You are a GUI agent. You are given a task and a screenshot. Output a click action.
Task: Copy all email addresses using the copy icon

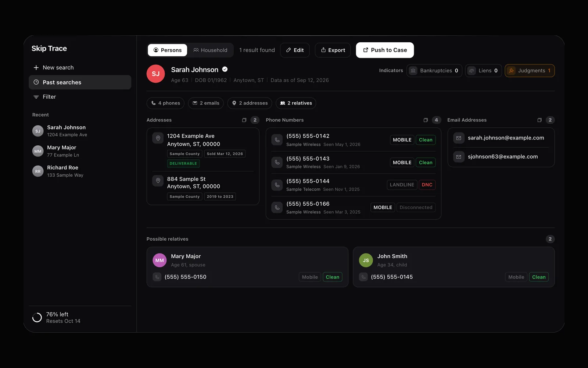pyautogui.click(x=539, y=120)
